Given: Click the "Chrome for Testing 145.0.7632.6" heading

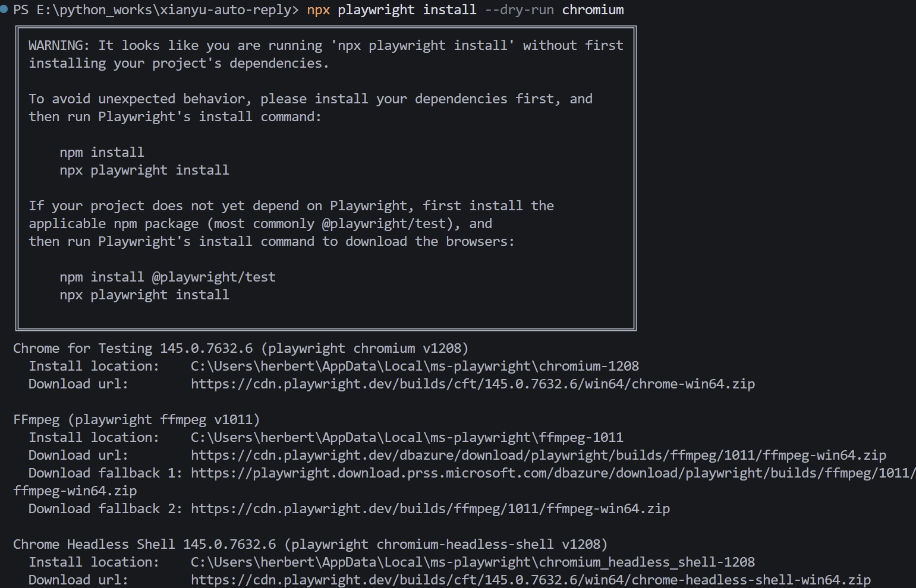Looking at the screenshot, I should coord(133,349).
